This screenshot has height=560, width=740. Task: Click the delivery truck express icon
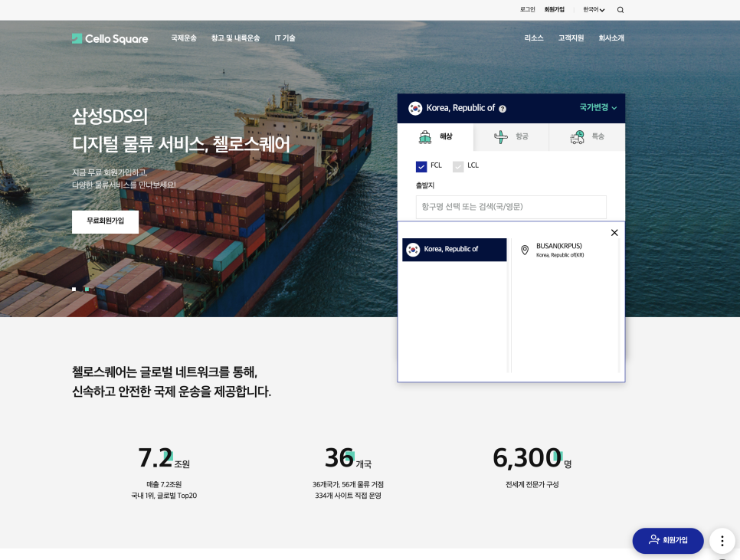coord(577,137)
